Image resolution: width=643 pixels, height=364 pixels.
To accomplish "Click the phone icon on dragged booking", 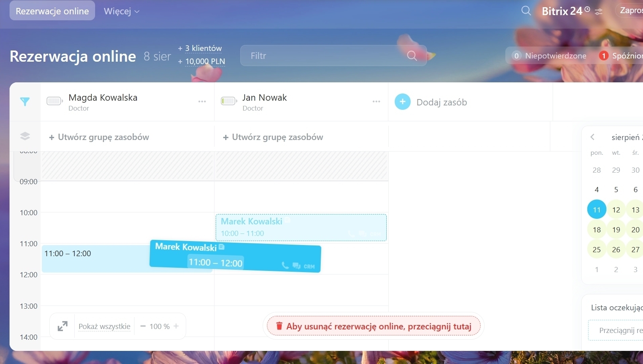I will (285, 265).
